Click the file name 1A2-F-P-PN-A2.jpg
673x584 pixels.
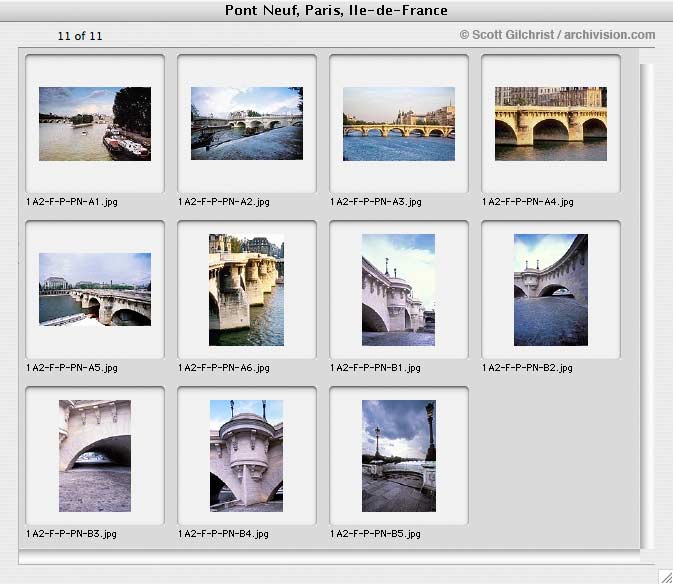pyautogui.click(x=224, y=202)
